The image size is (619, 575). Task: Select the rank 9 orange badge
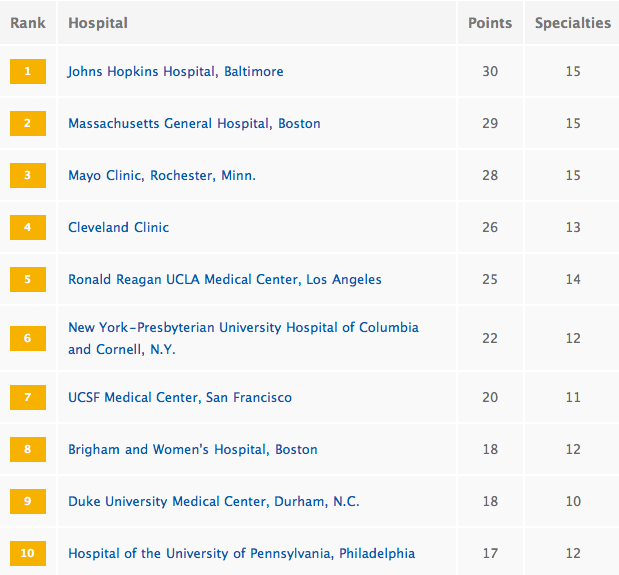pyautogui.click(x=28, y=502)
